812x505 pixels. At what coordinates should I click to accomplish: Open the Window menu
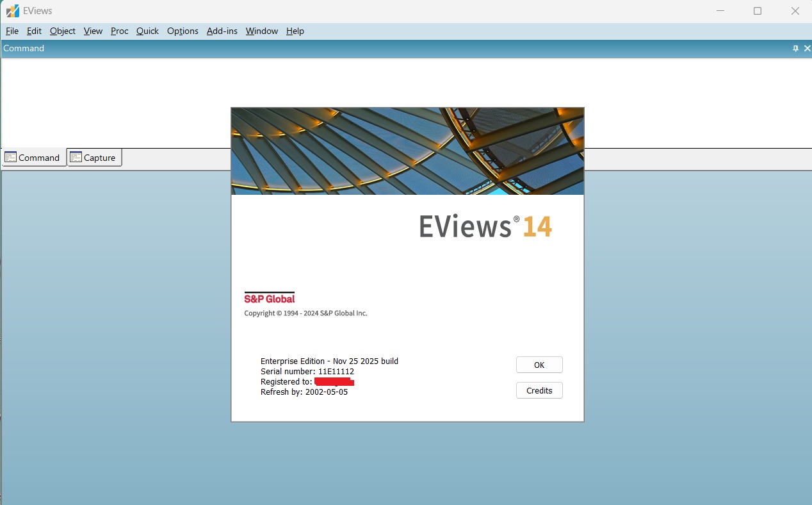262,31
